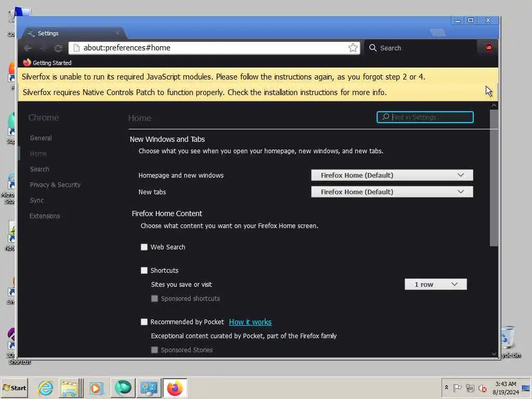The height and width of the screenshot is (399, 532).
Task: Click the Find in Settings field
Action: coord(425,117)
